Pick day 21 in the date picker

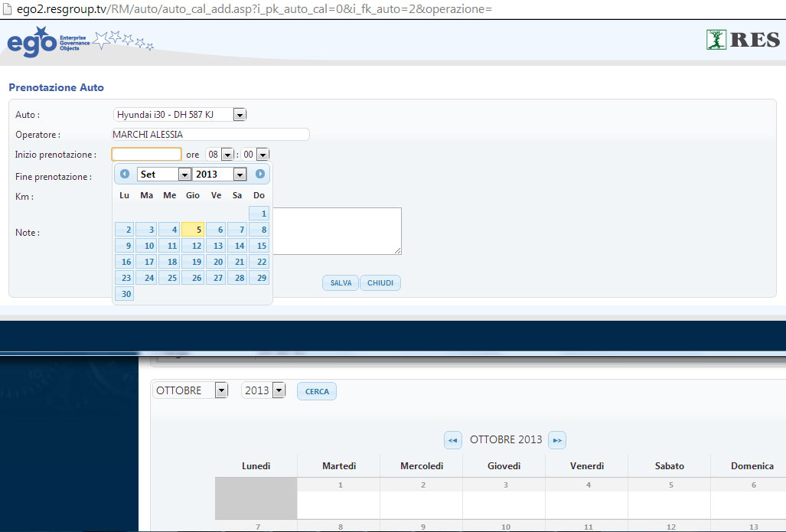(x=236, y=261)
